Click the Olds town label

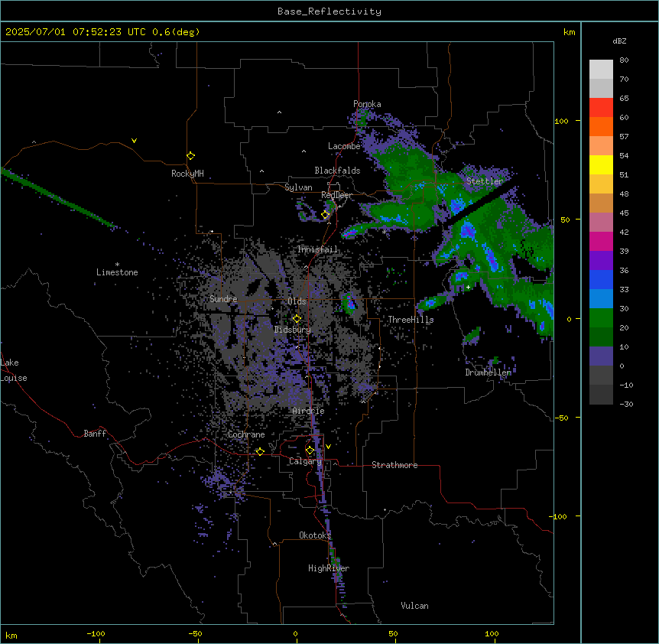tap(297, 301)
